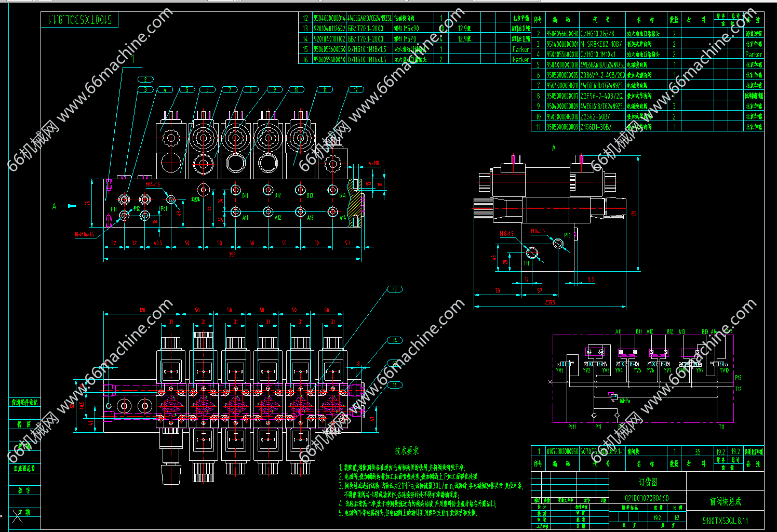Select part code Q/HG10.1M18x1.5
Image resolution: width=777 pixels, height=532 pixels.
pyautogui.click(x=367, y=49)
